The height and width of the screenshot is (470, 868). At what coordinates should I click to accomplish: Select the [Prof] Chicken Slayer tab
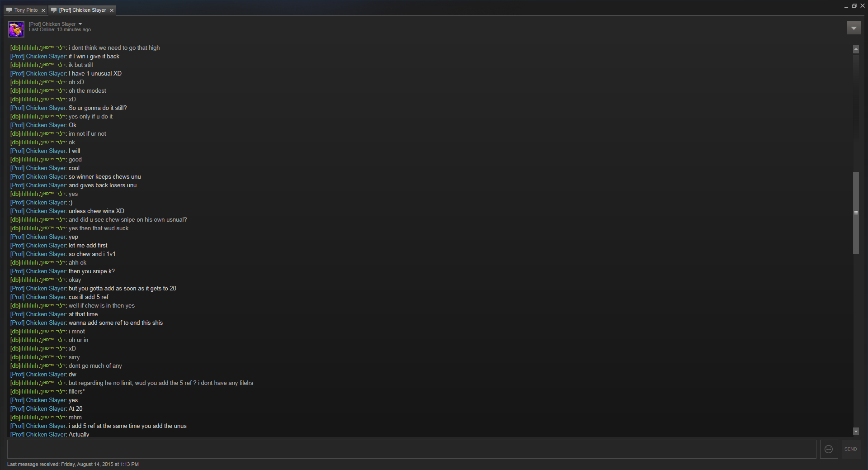[82, 10]
